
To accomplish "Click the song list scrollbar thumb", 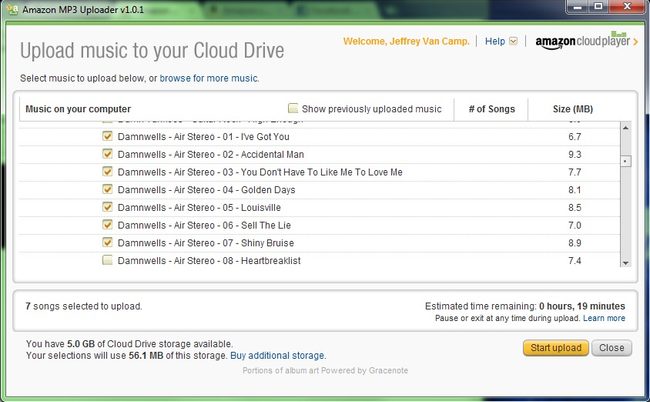I will tap(626, 161).
